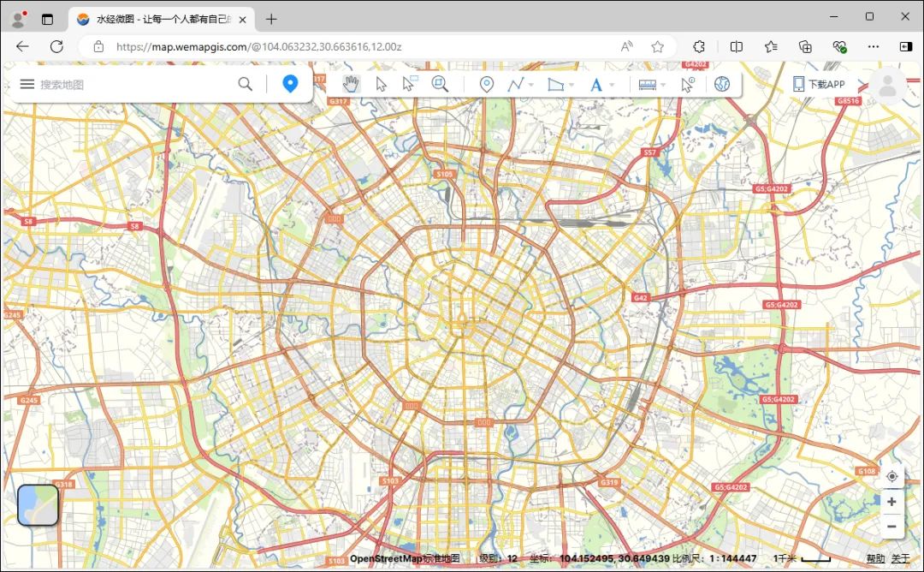
Task: Click the S105 road label
Action: (x=444, y=174)
